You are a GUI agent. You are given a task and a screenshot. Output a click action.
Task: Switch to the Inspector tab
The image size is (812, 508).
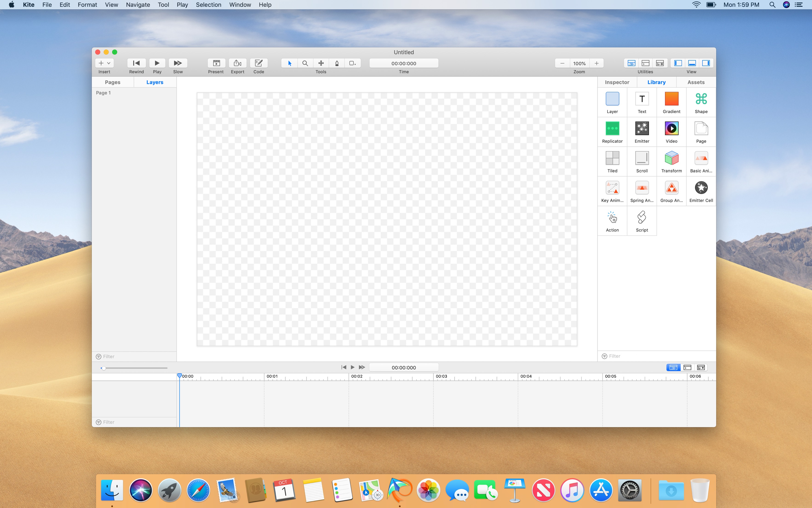point(617,82)
